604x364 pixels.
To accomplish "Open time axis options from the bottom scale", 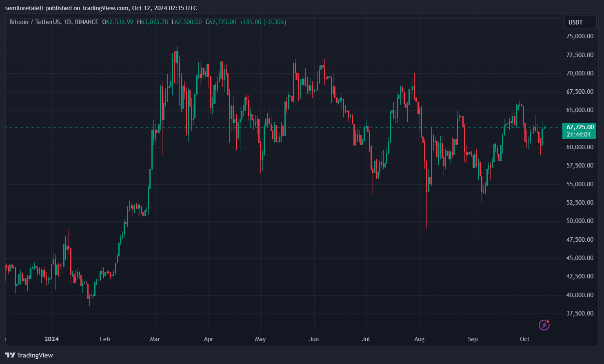I will tap(286, 339).
